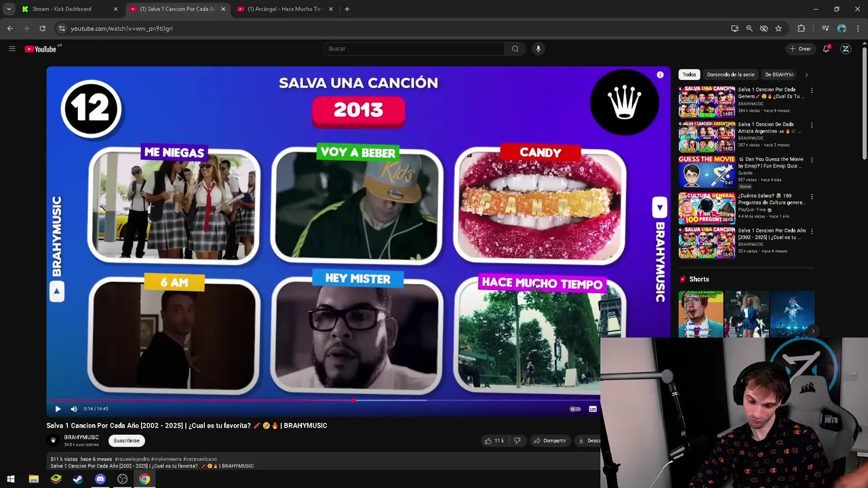
Task: Play the paused video
Action: click(58, 409)
